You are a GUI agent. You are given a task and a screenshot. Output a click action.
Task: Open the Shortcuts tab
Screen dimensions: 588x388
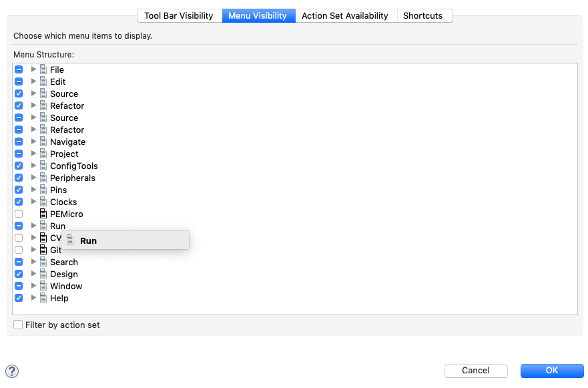click(422, 15)
